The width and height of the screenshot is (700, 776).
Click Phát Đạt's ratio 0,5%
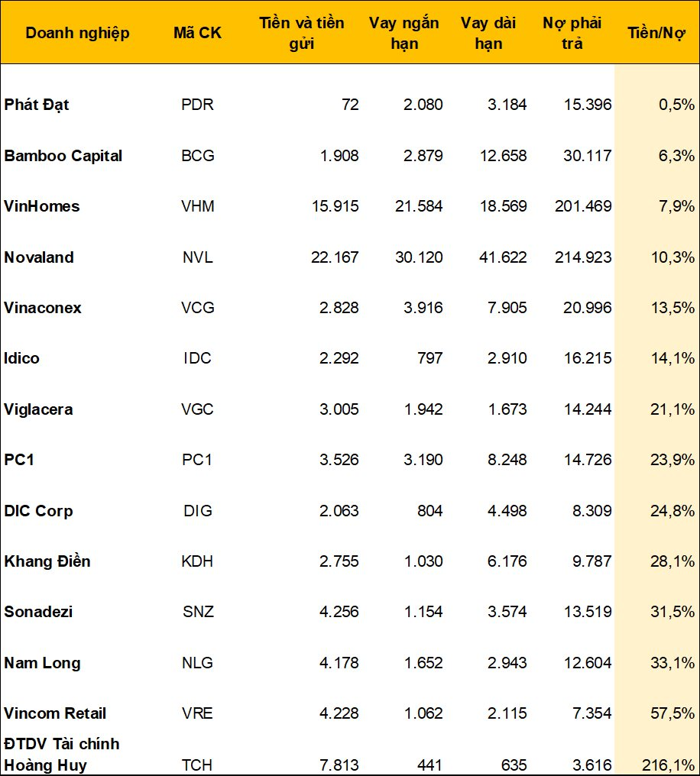click(676, 105)
